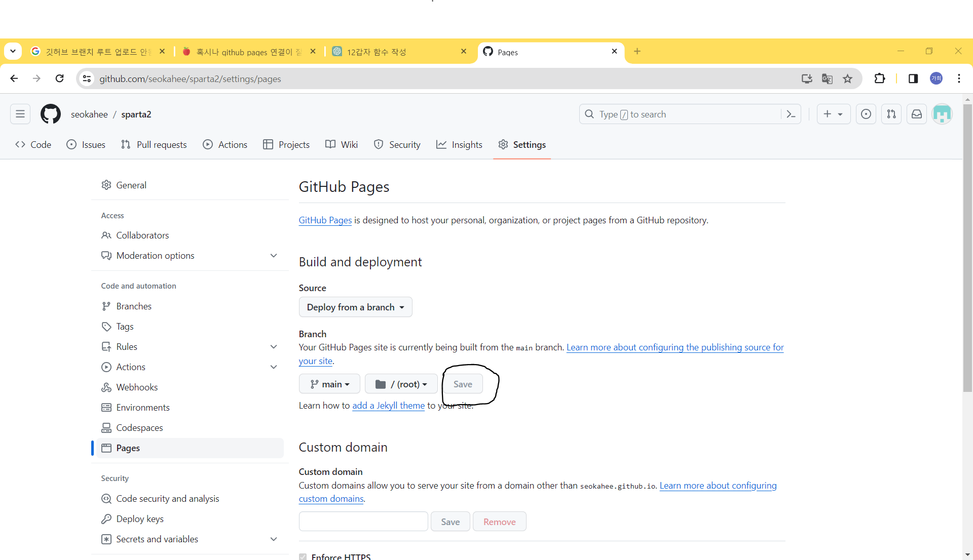Open the Deploy from a branch dropdown
This screenshot has width=973, height=560.
pos(355,307)
